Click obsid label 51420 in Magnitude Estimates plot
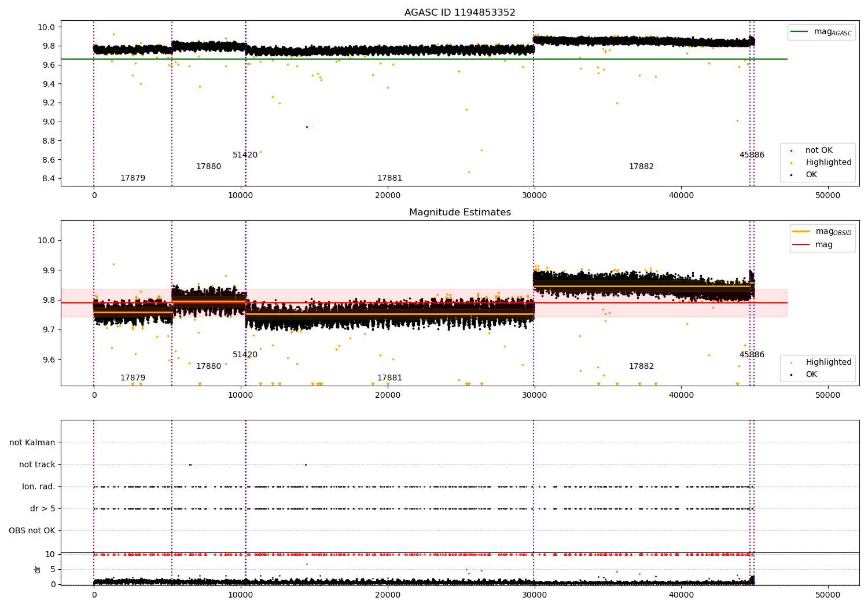The image size is (868, 608). pos(245,355)
